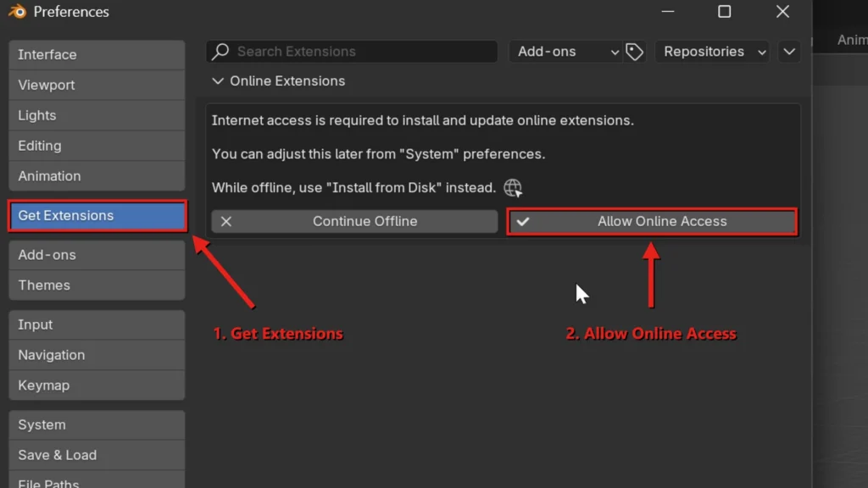Switch to the Add-ons section
Screen dimensions: 868x488
97,255
